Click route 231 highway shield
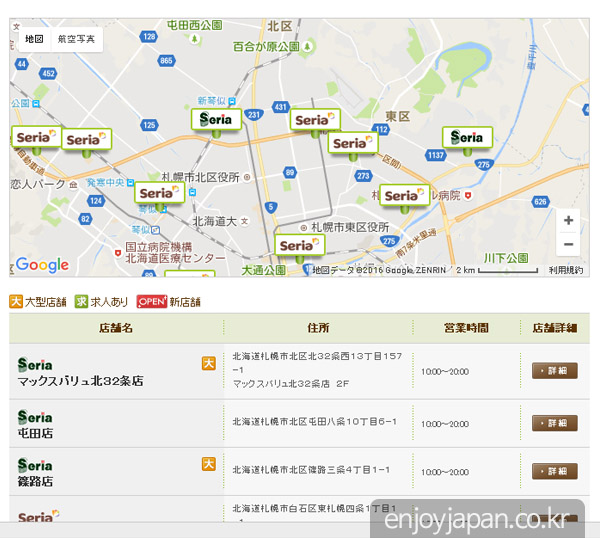This screenshot has width=600, height=538. 254,114
